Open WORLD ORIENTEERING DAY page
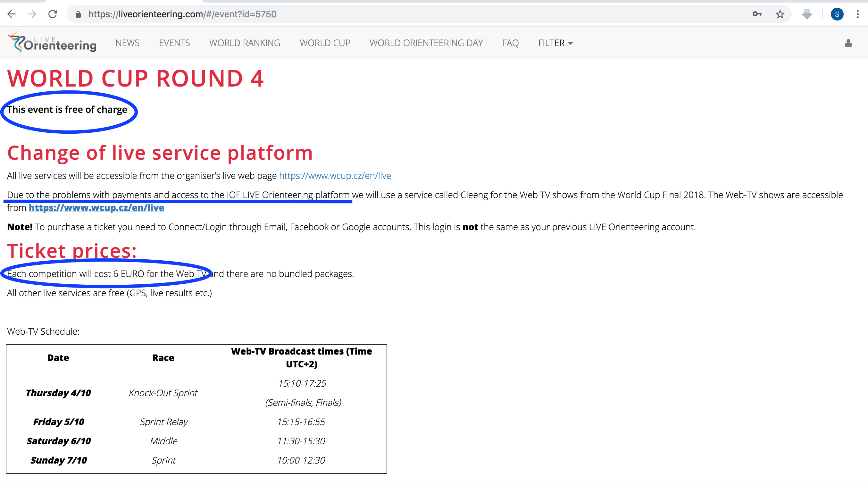 426,43
